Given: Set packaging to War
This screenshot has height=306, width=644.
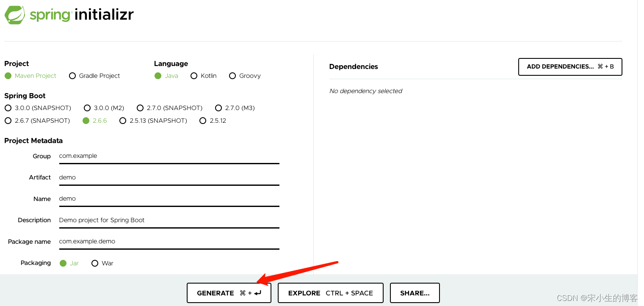Looking at the screenshot, I should [102, 263].
